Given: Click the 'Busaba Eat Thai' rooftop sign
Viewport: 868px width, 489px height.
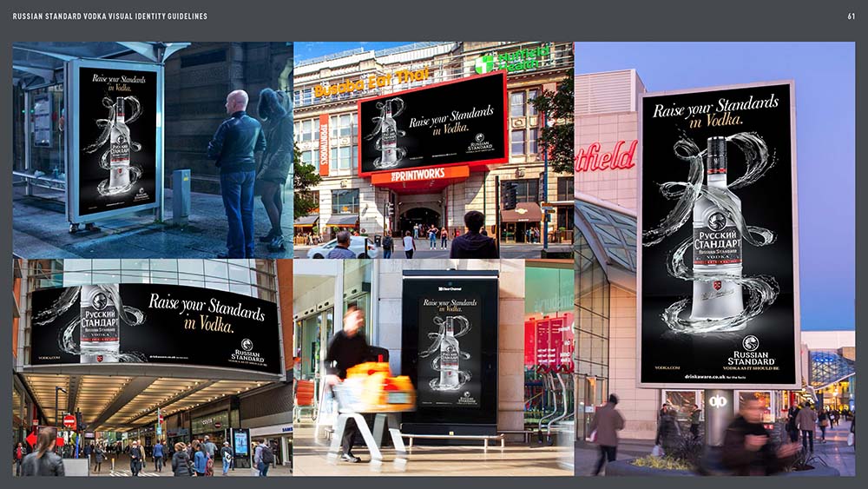Looking at the screenshot, I should point(372,82).
